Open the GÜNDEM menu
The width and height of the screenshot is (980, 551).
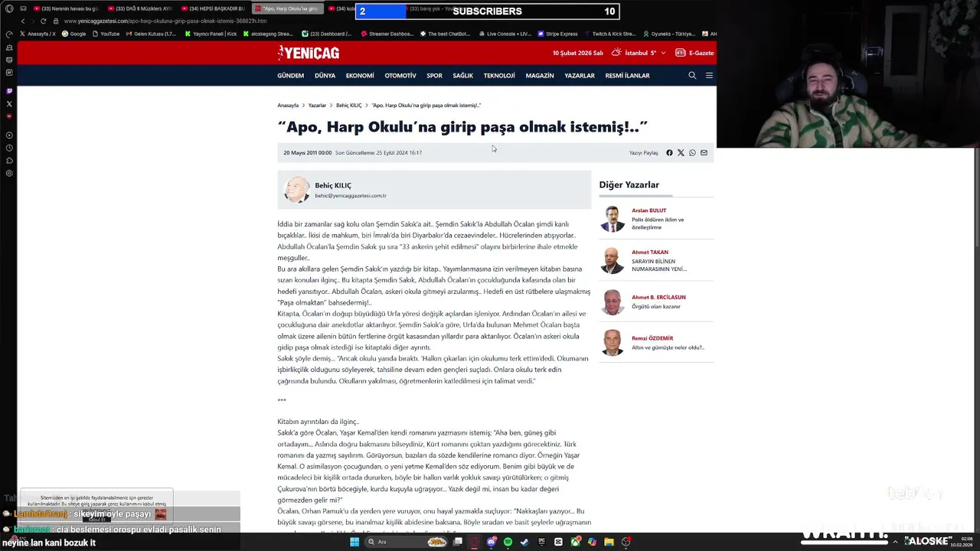[290, 76]
